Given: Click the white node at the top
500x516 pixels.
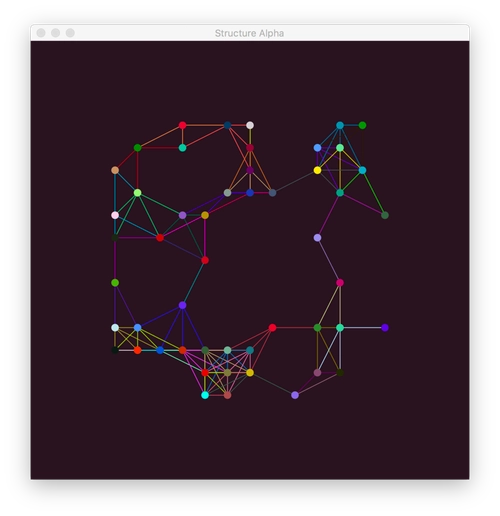Looking at the screenshot, I should (x=250, y=125).
